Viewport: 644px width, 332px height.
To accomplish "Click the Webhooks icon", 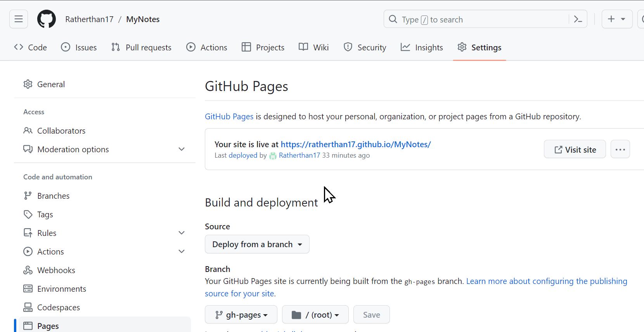I will [28, 270].
